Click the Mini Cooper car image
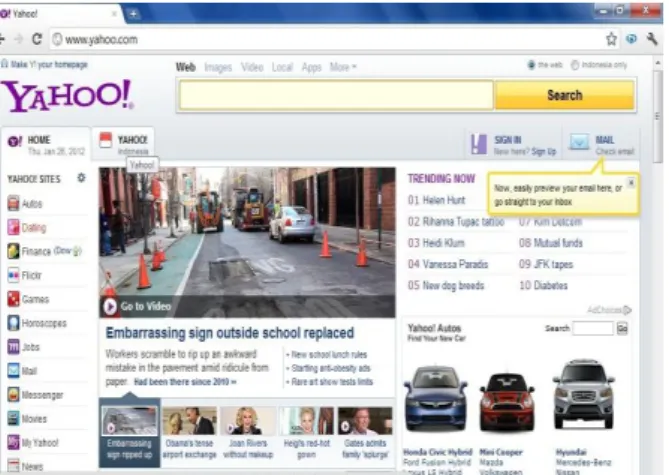Image resolution: width=669 pixels, height=475 pixels. tap(506, 401)
